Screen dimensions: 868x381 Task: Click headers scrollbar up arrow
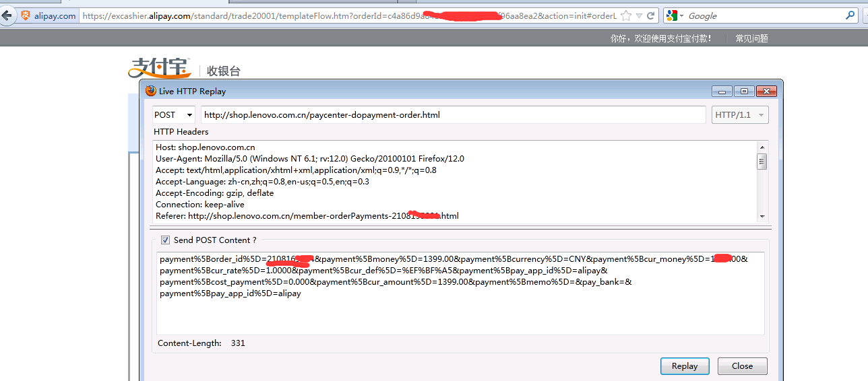(762, 147)
